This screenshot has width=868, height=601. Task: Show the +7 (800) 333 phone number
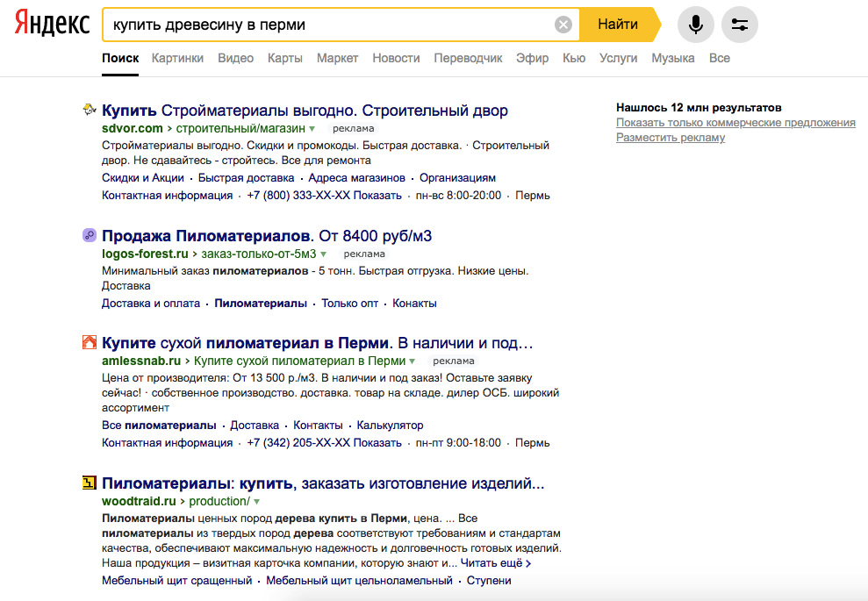pyautogui.click(x=324, y=196)
